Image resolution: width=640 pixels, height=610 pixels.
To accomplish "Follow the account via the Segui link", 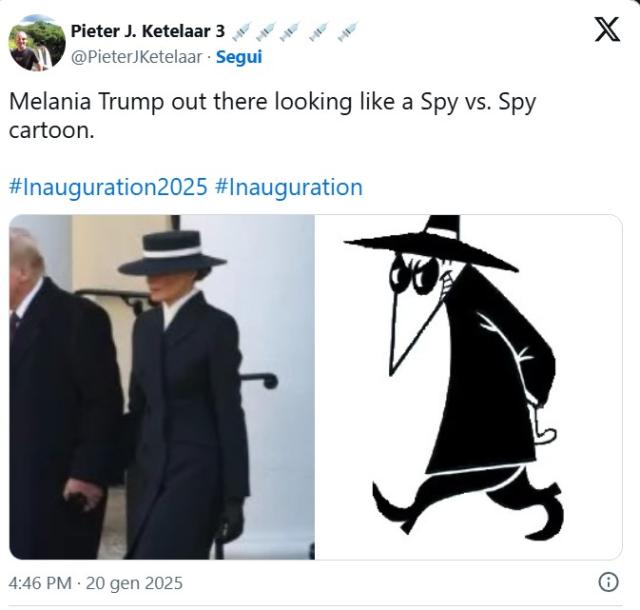I will 239,57.
